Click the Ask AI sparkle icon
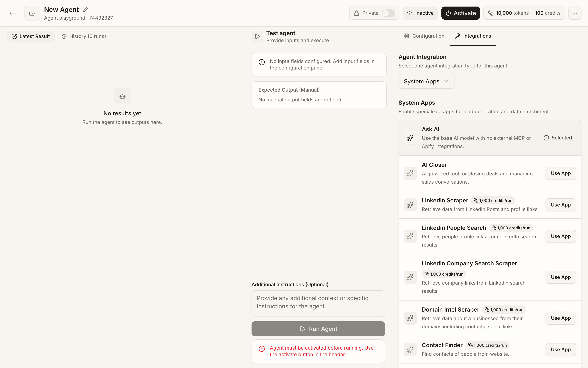This screenshot has height=368, width=588. click(410, 138)
